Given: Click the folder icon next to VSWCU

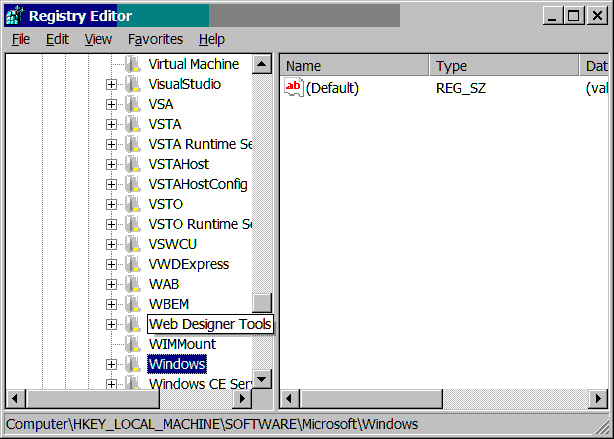Looking at the screenshot, I should pos(134,244).
